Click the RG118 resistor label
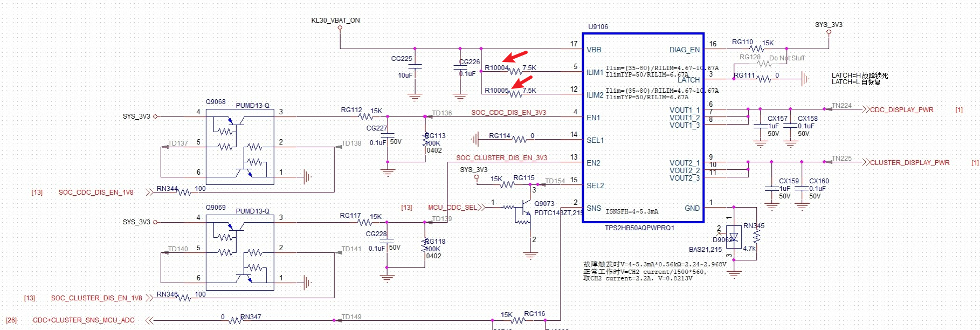The image size is (980, 330). click(x=436, y=242)
